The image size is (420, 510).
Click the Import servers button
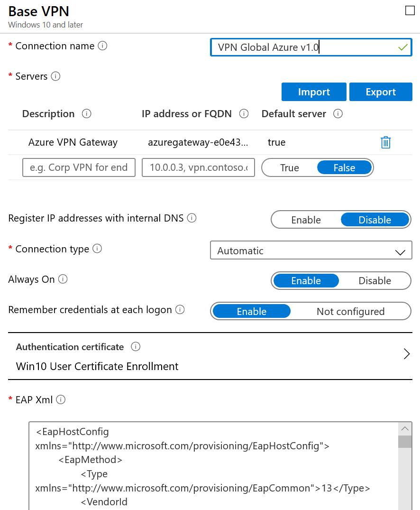tap(314, 92)
